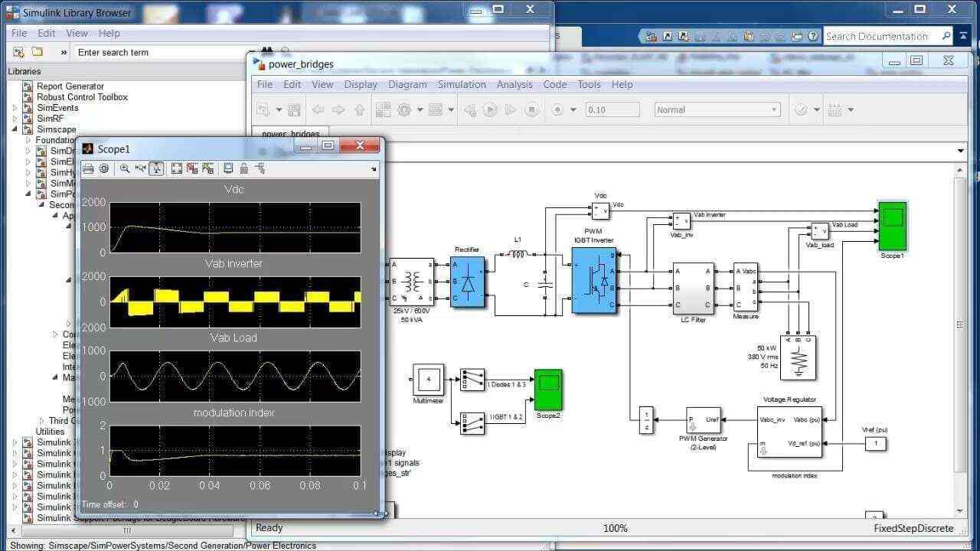
Task: Save the power_bridges model
Action: click(x=293, y=110)
